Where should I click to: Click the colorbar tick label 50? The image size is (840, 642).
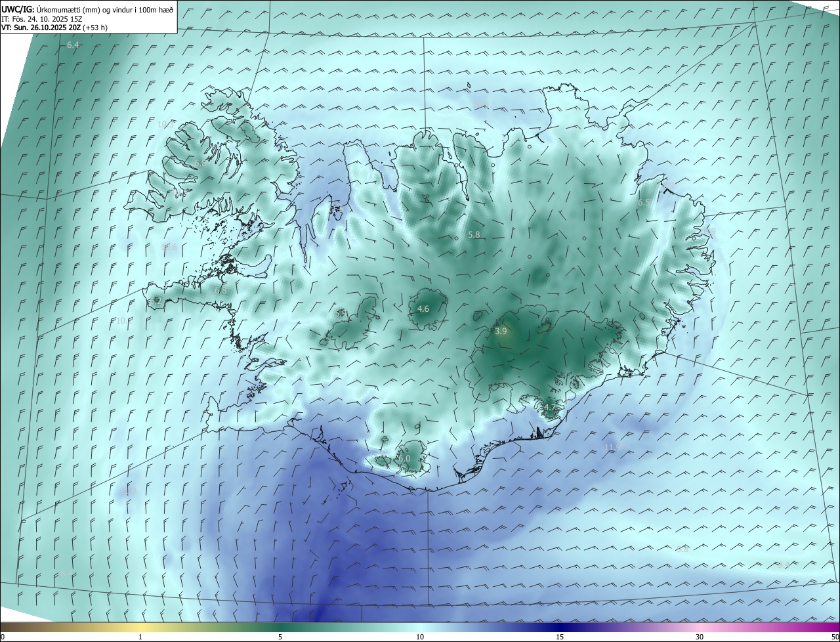[835, 637]
